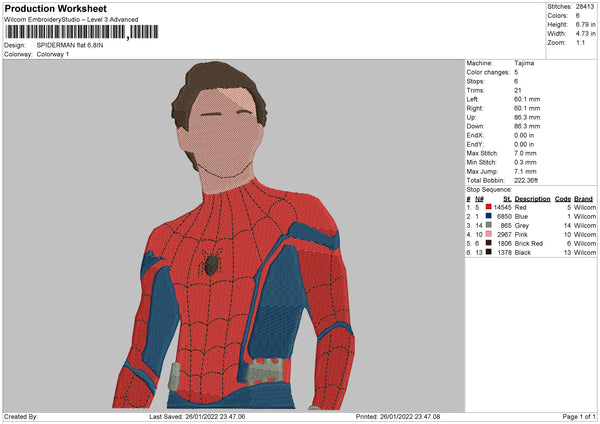Select the Pink thread color swatch
The height and width of the screenshot is (424, 600).
488,234
